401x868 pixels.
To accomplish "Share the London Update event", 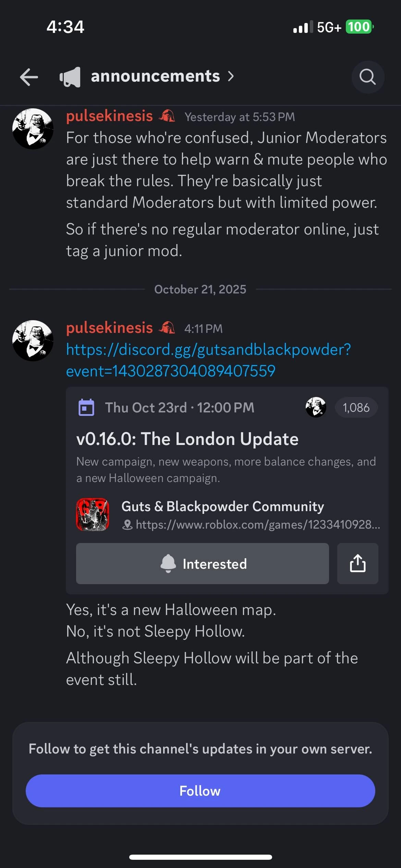I will (357, 563).
